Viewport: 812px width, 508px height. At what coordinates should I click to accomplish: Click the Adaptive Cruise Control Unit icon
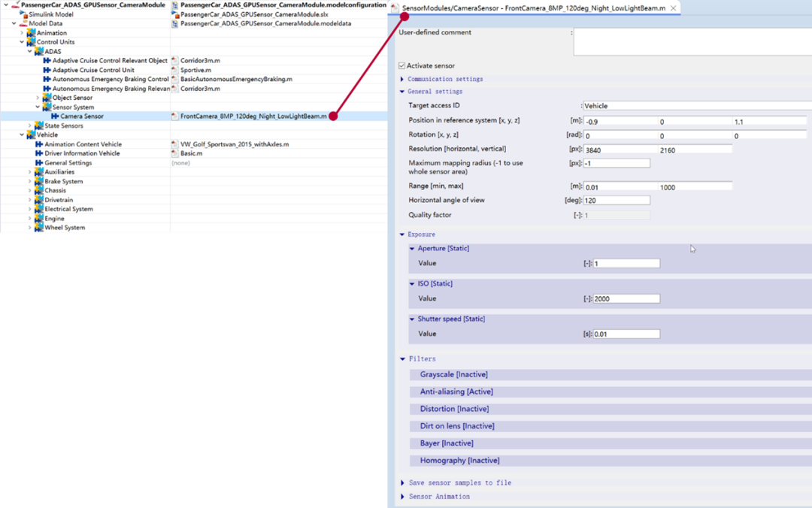point(47,70)
